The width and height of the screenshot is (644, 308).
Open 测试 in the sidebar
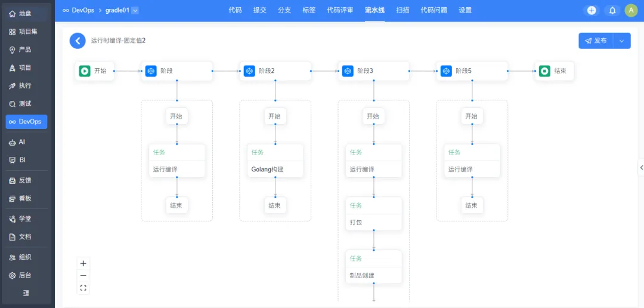(26, 104)
